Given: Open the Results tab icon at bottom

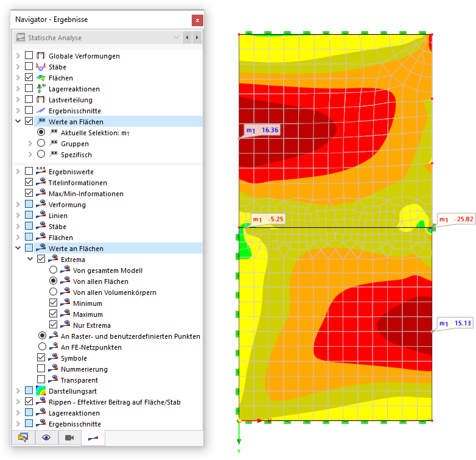Looking at the screenshot, I should [x=93, y=438].
